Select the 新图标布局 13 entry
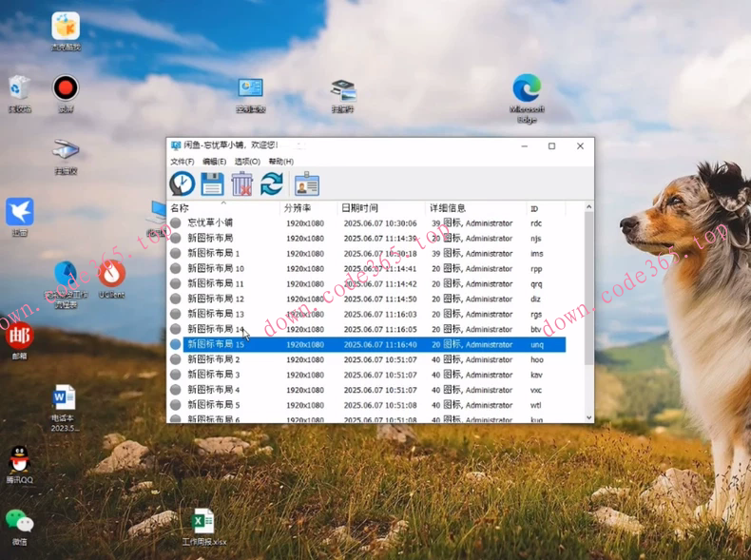This screenshot has height=560, width=751. click(x=367, y=314)
